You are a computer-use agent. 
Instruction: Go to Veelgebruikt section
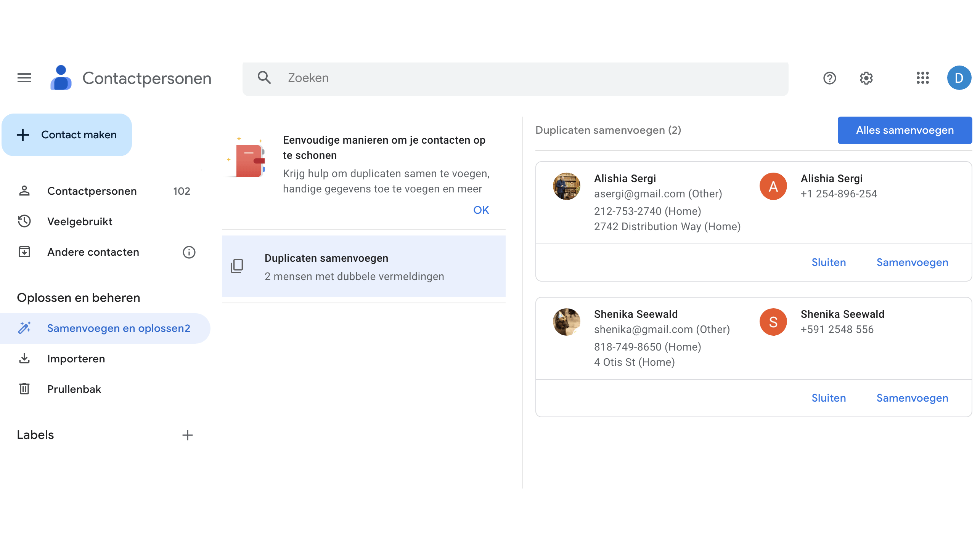pyautogui.click(x=80, y=222)
